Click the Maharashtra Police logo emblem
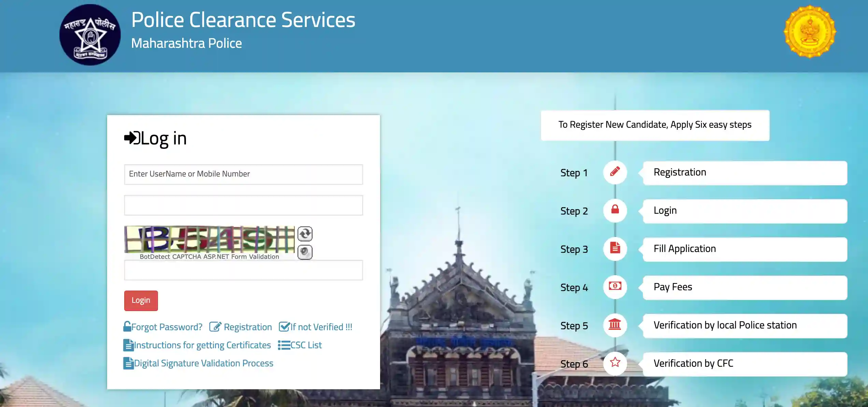The height and width of the screenshot is (407, 868). pos(90,35)
